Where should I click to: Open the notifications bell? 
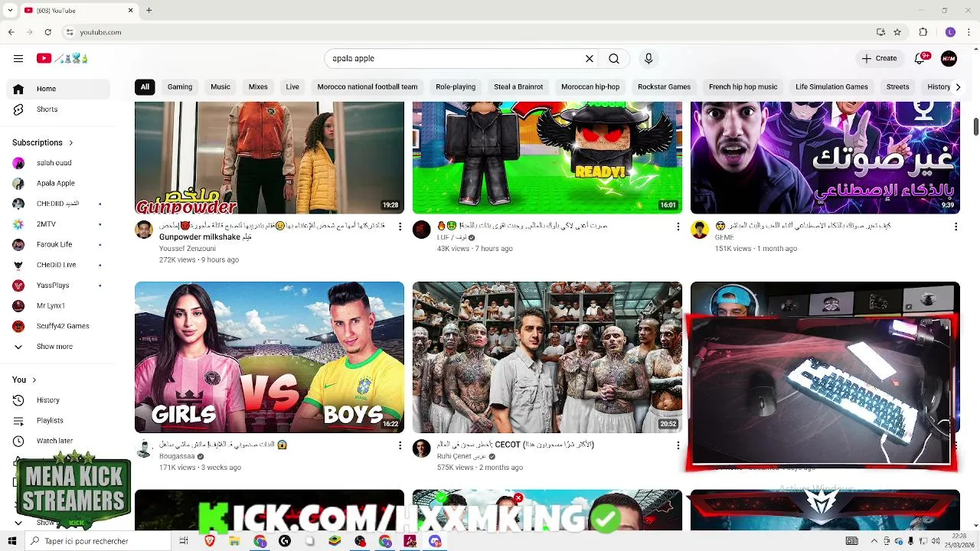[920, 58]
